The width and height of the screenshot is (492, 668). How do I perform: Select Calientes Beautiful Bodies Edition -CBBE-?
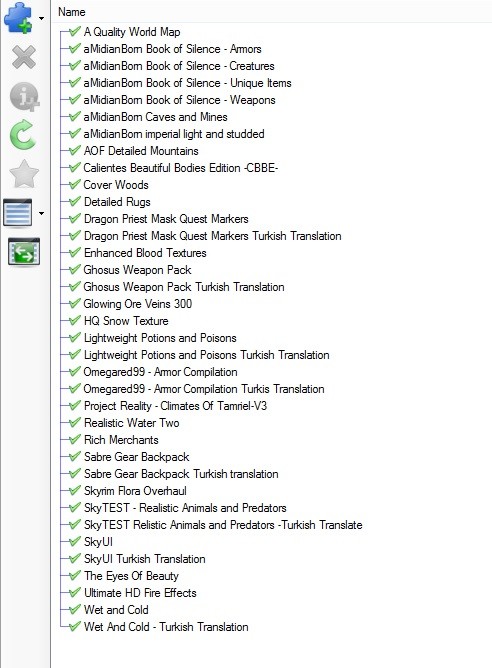pyautogui.click(x=181, y=168)
